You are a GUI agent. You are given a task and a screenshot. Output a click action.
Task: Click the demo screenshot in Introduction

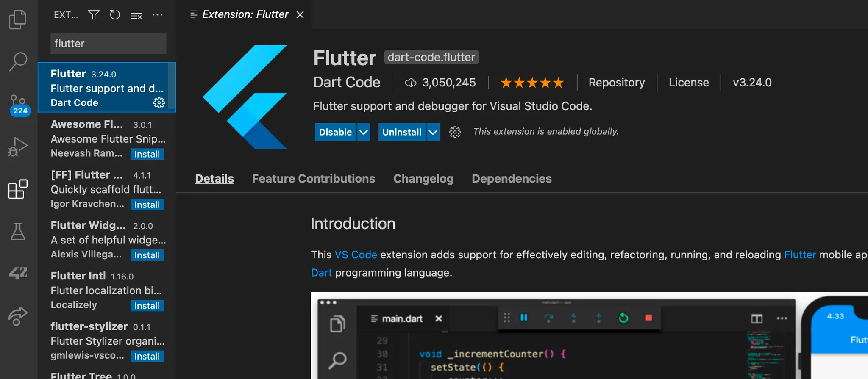[x=589, y=335]
